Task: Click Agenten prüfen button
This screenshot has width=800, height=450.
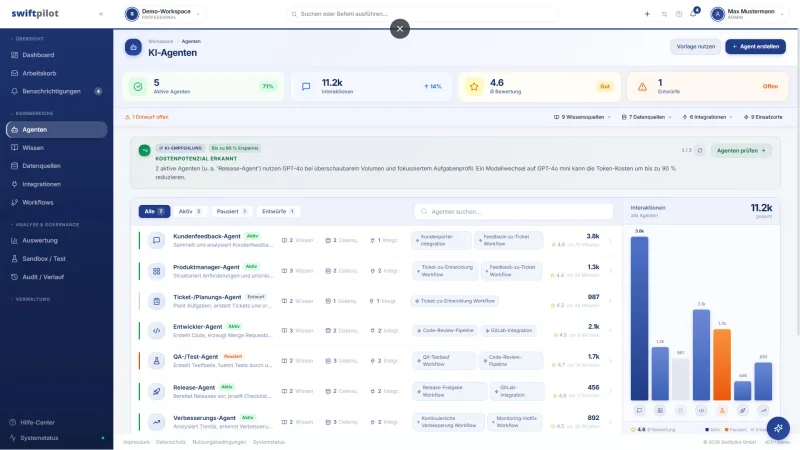Action: click(x=741, y=151)
